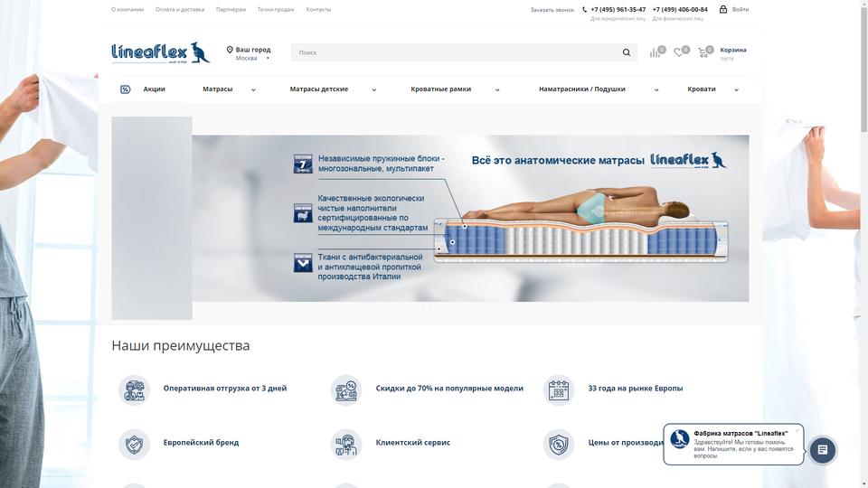Click the lock login icon
868x488 pixels.
click(723, 9)
